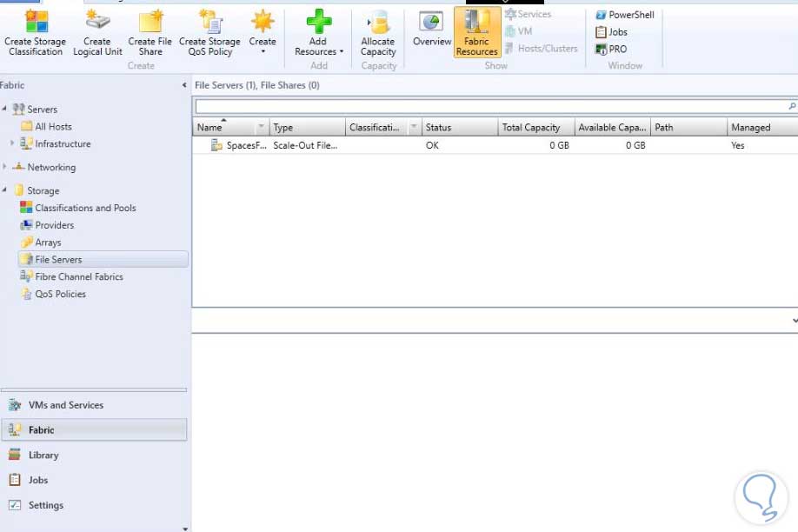
Task: Open the Classification column filter dropdown
Action: point(415,127)
